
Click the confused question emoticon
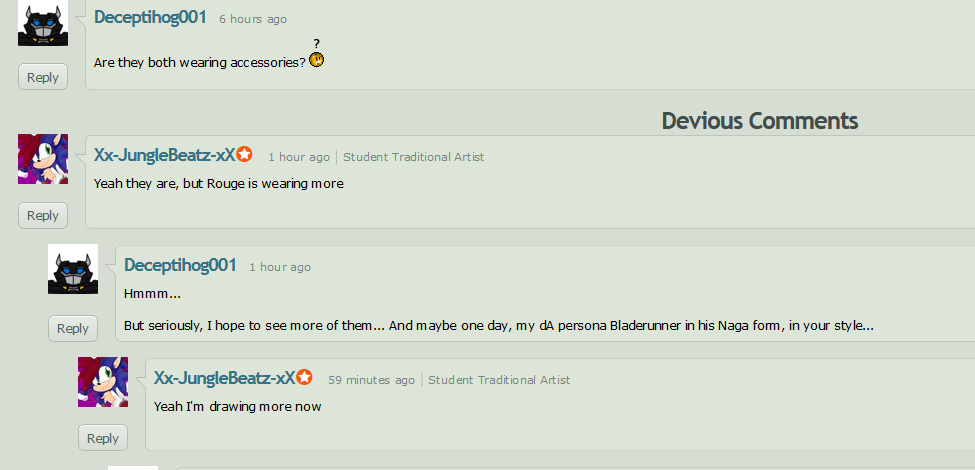[x=317, y=55]
